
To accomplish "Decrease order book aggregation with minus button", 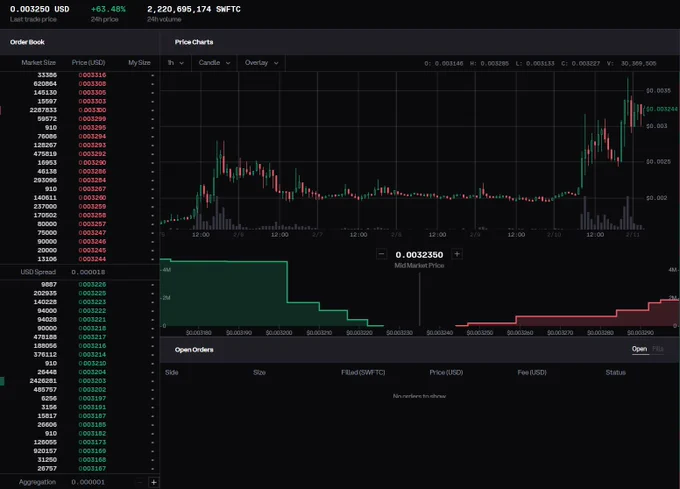I will coord(140,482).
